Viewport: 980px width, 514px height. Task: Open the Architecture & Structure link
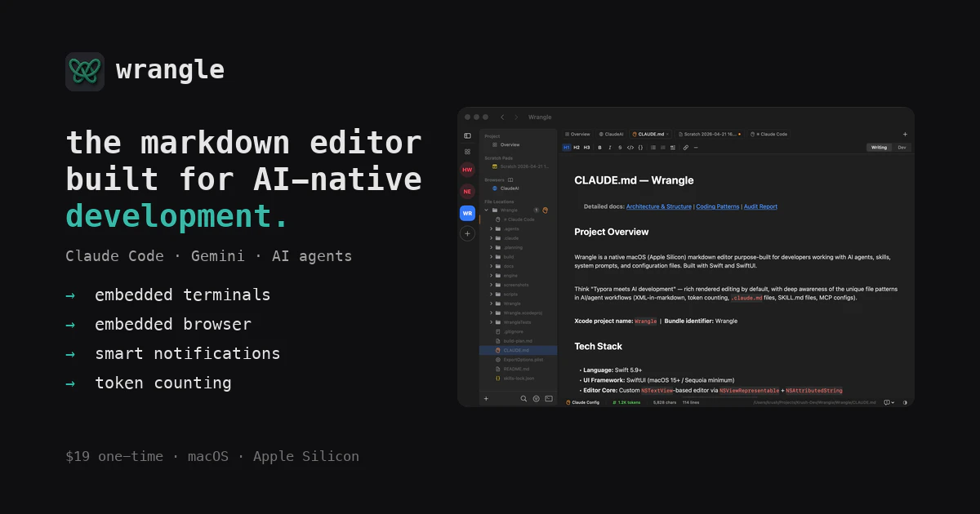658,206
